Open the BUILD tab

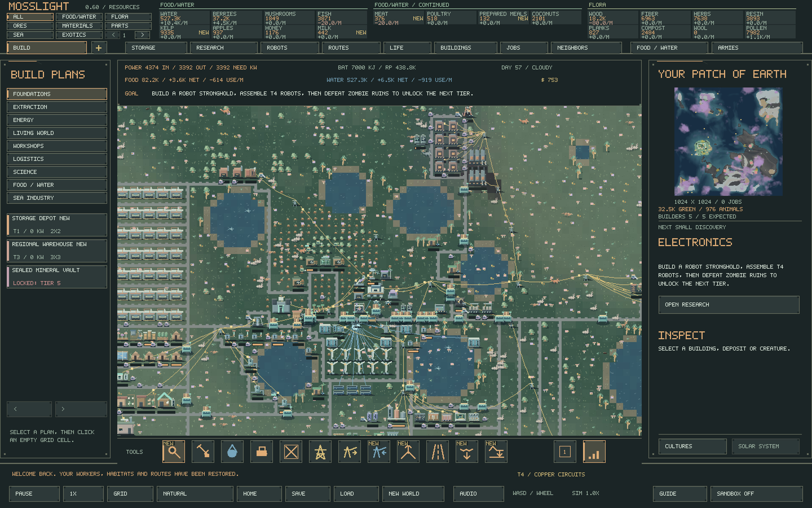[x=47, y=48]
